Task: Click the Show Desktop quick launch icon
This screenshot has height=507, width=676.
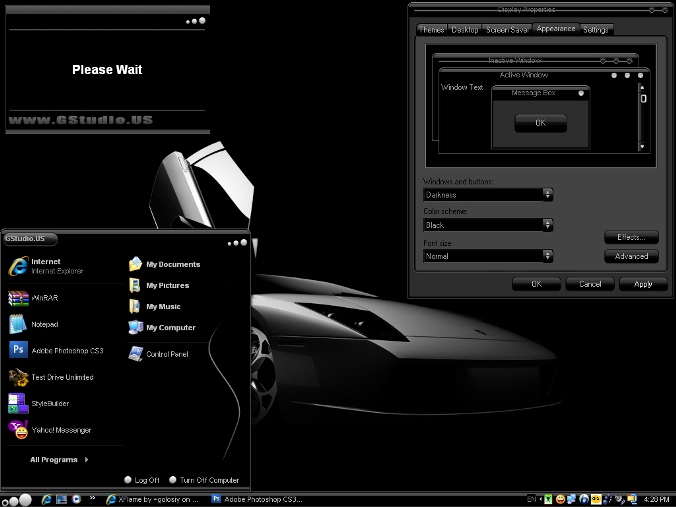Action: tap(62, 499)
